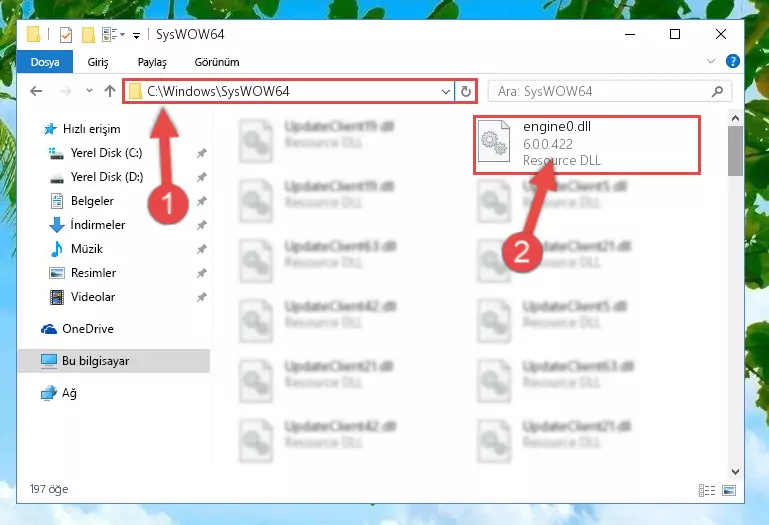The width and height of the screenshot is (769, 525).
Task: Select the engine0.dll file
Action: pos(587,145)
